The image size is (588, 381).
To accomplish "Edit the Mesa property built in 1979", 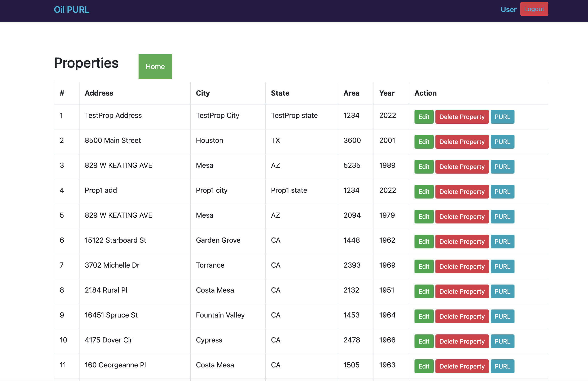I will pyautogui.click(x=424, y=217).
